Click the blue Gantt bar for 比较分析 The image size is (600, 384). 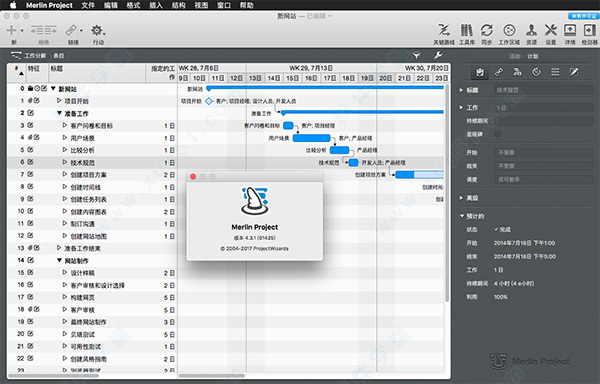339,150
